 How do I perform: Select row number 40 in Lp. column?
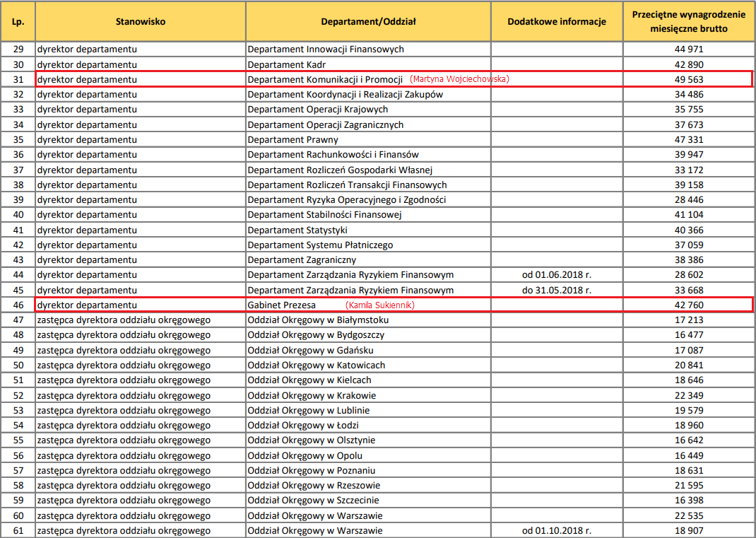pyautogui.click(x=18, y=215)
